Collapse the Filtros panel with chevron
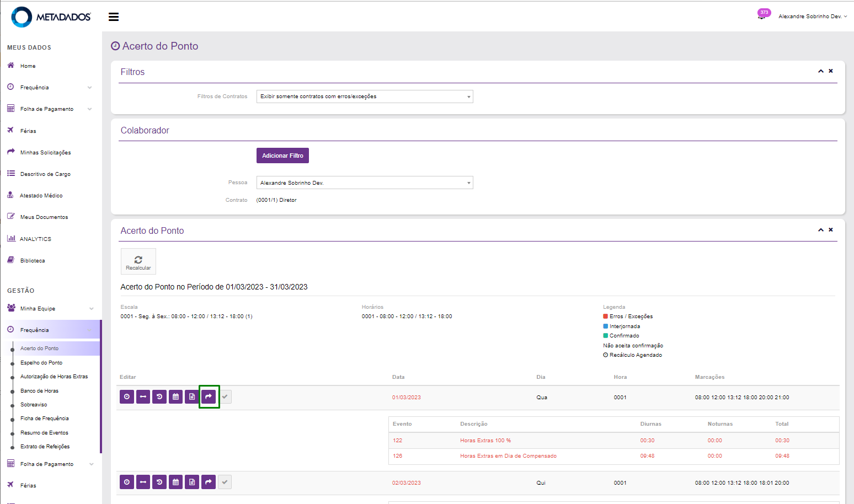This screenshot has height=504, width=854. (x=820, y=71)
